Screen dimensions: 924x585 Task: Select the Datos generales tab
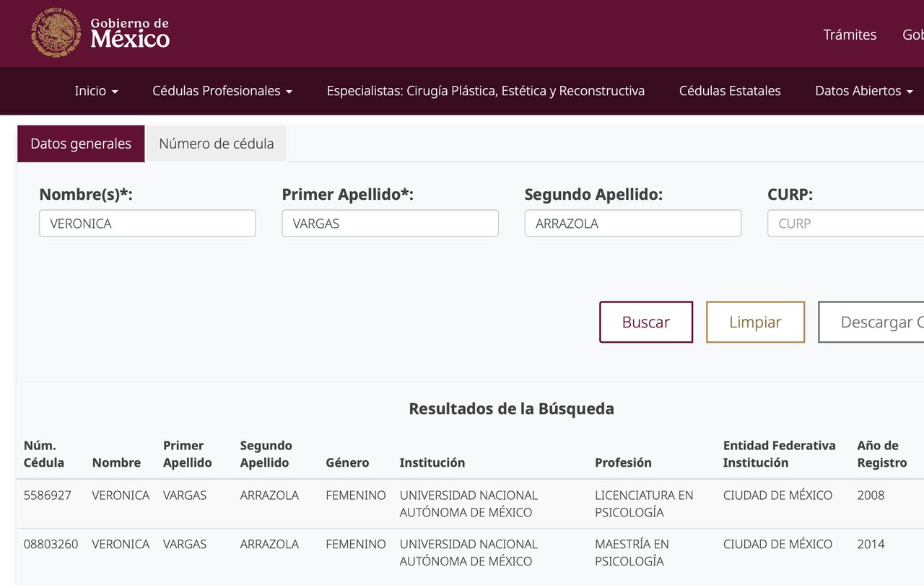tap(81, 144)
